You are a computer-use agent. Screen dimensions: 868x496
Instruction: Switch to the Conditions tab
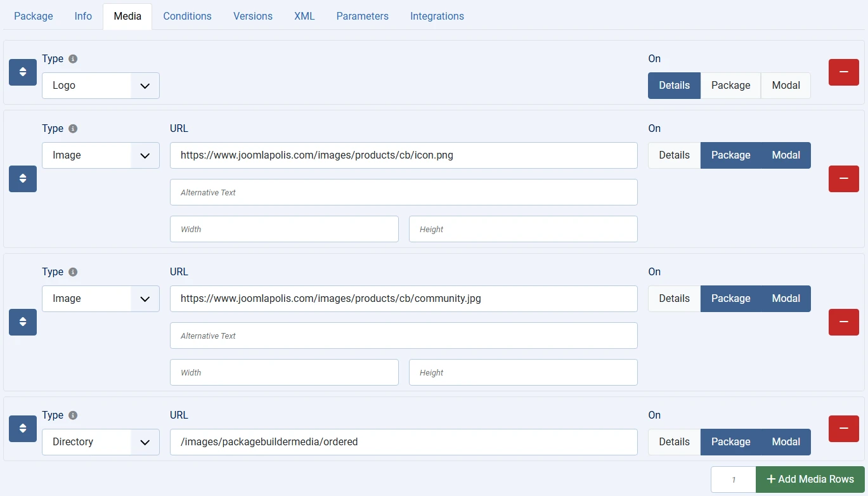coord(187,16)
